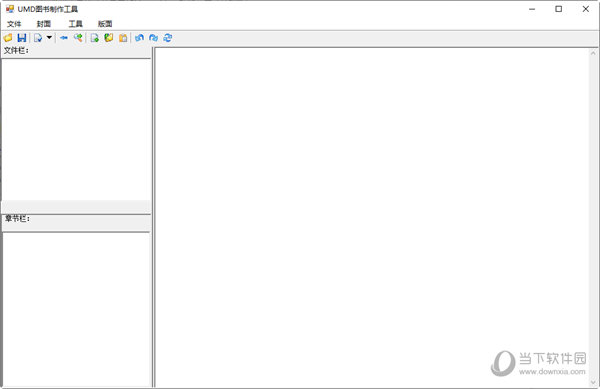Open the 封面 menu
Viewport: 600px width, 389px height.
(x=44, y=24)
